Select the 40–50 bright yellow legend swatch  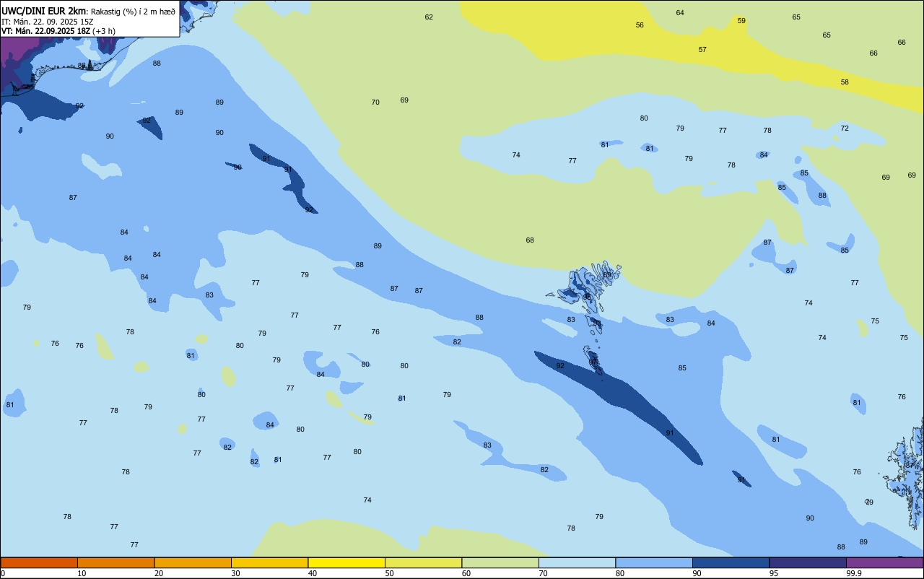pos(346,562)
